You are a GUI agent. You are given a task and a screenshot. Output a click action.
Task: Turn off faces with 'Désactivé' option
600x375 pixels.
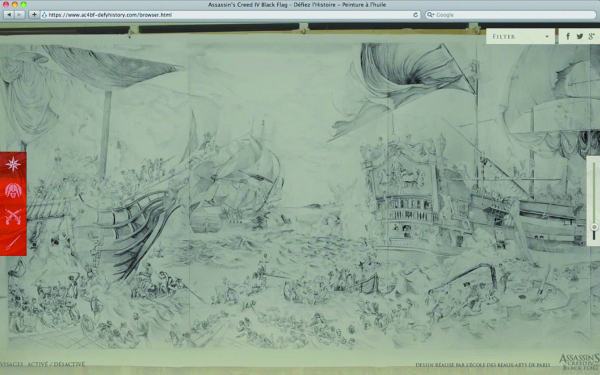pyautogui.click(x=69, y=364)
